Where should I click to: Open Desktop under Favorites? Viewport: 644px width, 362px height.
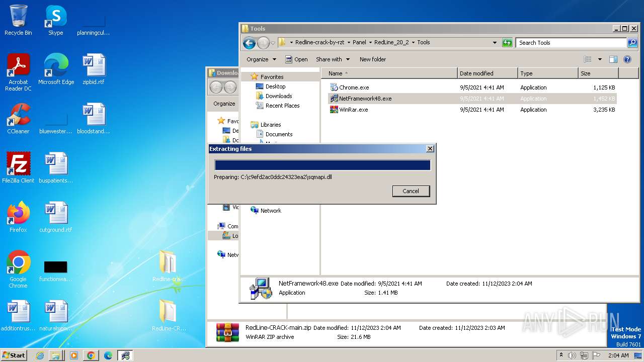tap(275, 86)
